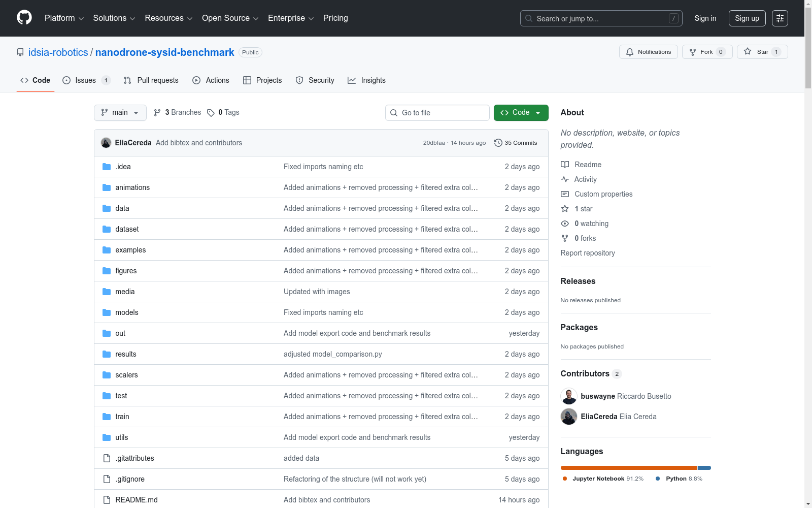Viewport: 812px width, 508px height.
Task: View the 0 Tags link
Action: coord(223,113)
